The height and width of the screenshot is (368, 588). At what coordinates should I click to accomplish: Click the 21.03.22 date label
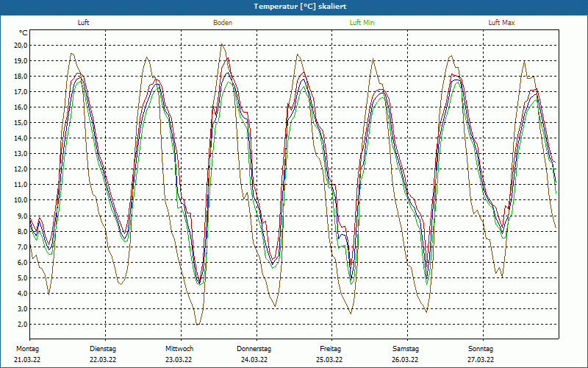point(28,360)
